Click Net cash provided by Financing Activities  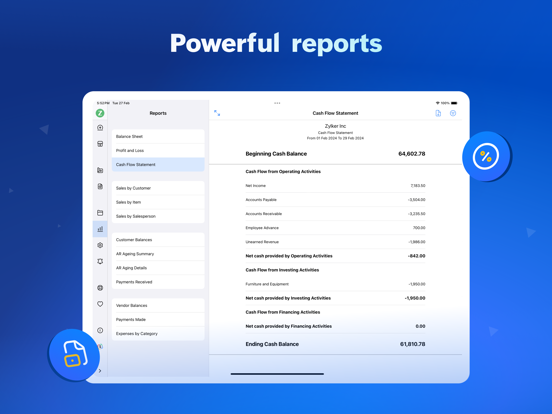point(289,326)
